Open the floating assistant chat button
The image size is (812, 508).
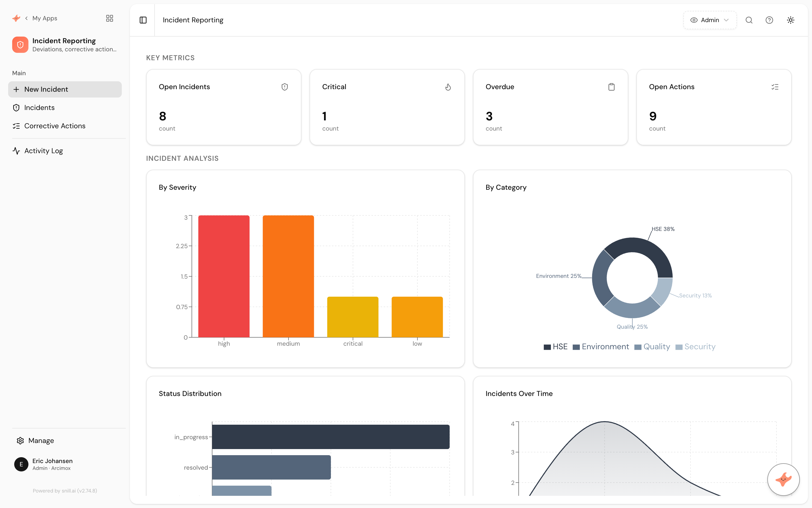pos(784,480)
